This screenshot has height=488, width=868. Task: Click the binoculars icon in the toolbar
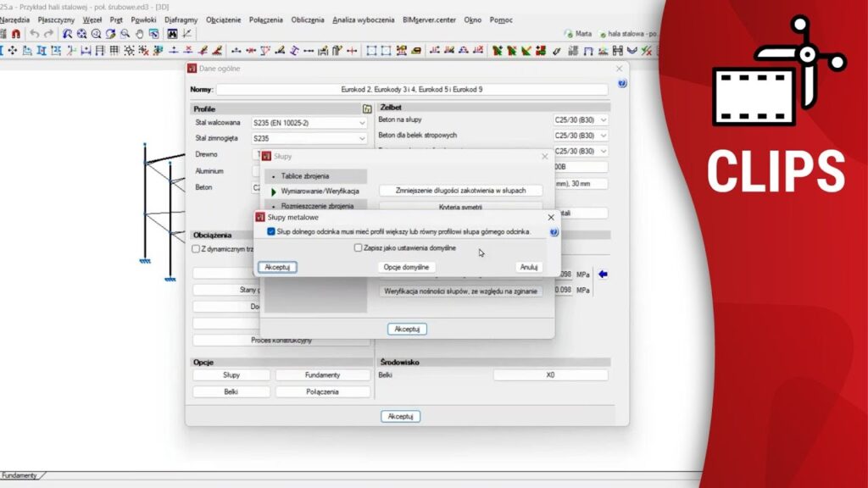click(172, 34)
